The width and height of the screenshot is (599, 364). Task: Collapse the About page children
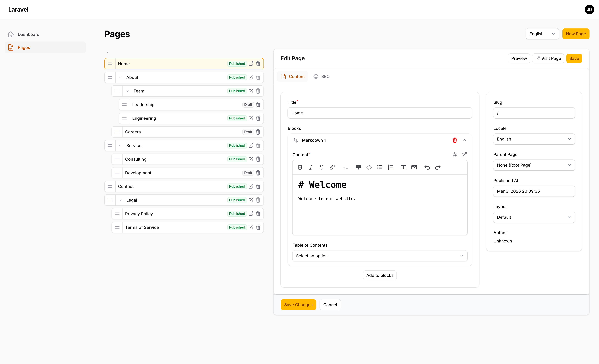120,77
